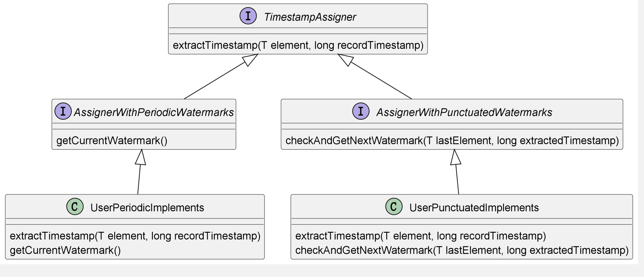This screenshot has width=644, height=277.
Task: Select the AssignerWithPeriodicWatermarks title text
Action: click(x=154, y=112)
